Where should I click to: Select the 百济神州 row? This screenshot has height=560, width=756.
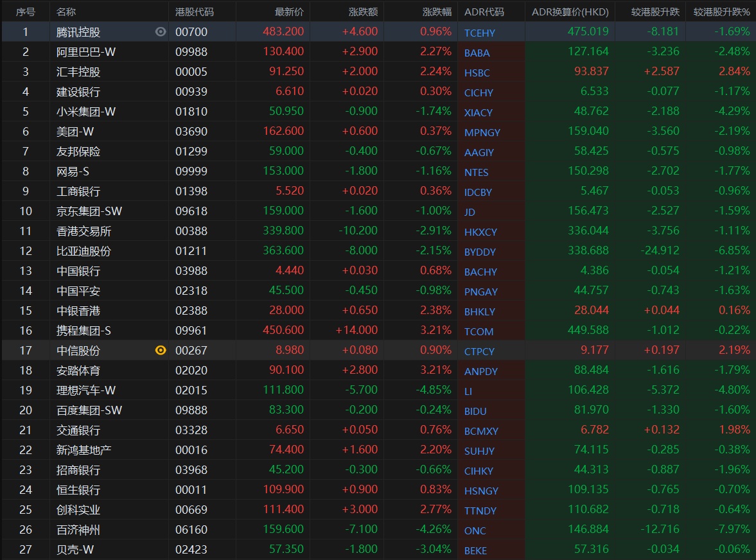point(78,529)
